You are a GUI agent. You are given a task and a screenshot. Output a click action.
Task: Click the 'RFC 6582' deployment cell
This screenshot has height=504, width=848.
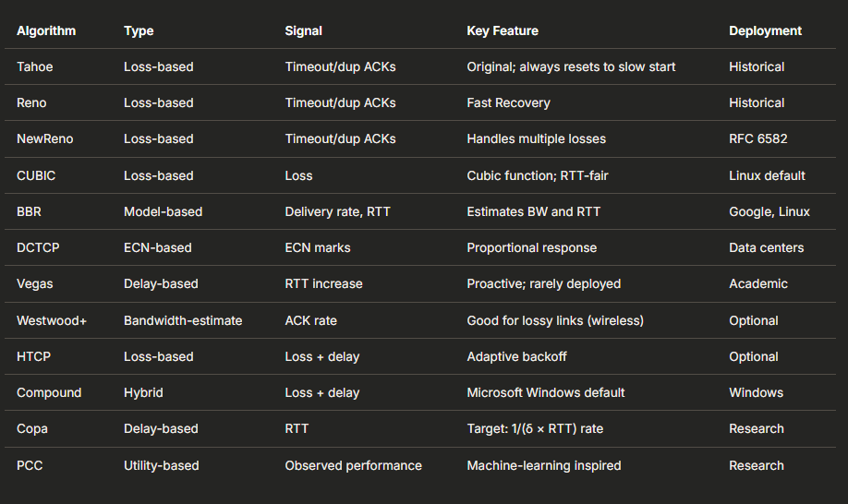[x=757, y=138]
